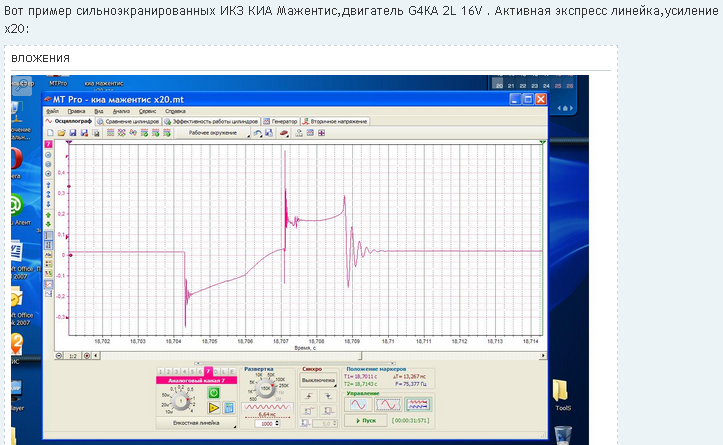Click the red record circle icon below graph
Screen dimensions: 723x445
[87, 356]
